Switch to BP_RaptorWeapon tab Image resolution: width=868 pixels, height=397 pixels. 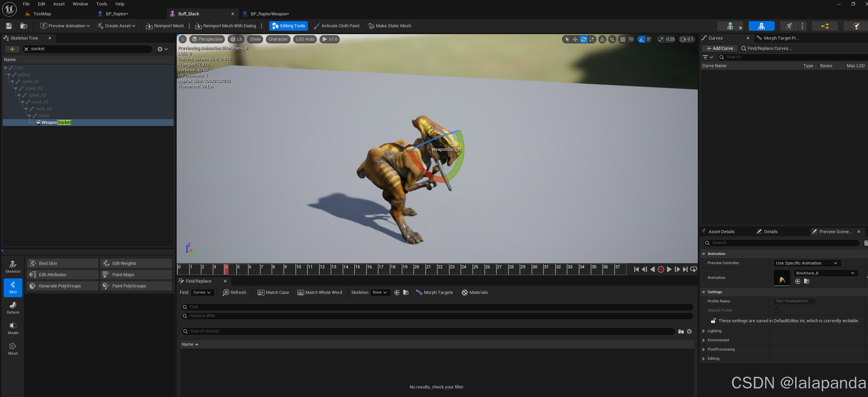pos(269,14)
